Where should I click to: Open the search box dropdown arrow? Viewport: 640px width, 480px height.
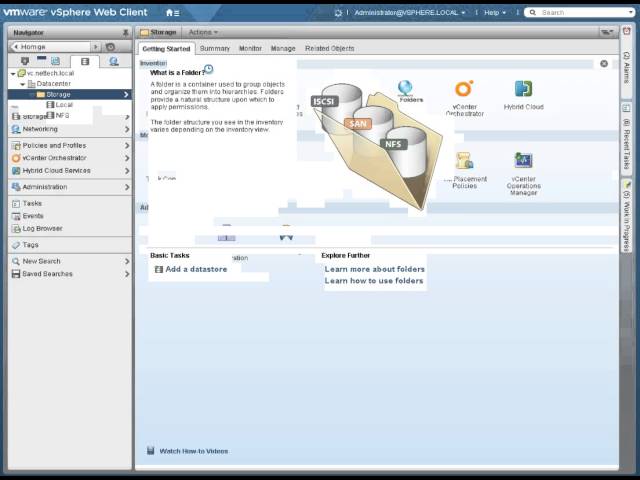(x=631, y=13)
